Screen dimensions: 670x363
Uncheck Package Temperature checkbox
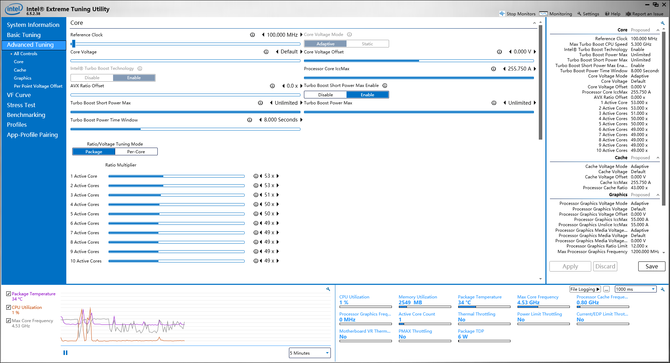point(9,294)
